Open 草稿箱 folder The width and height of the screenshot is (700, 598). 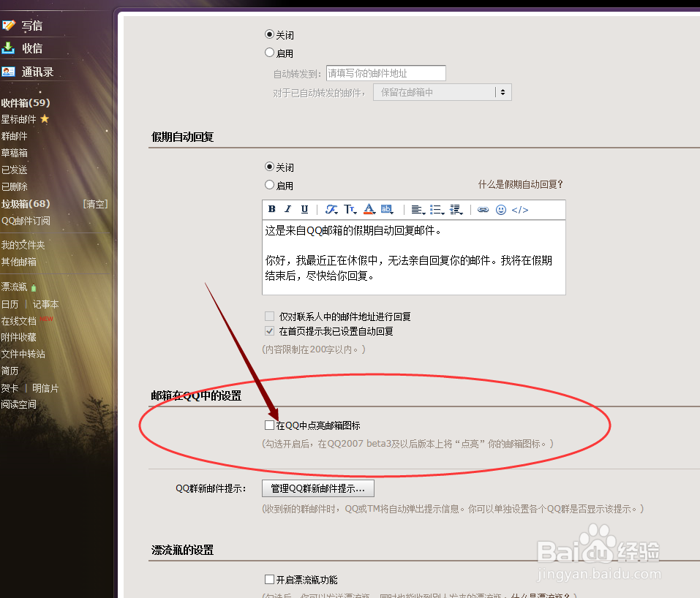click(x=15, y=153)
